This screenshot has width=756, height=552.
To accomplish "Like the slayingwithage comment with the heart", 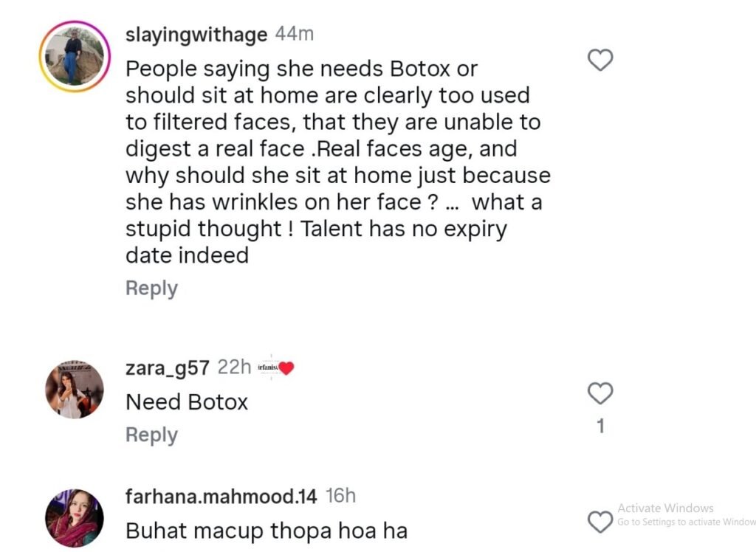I will tap(600, 61).
